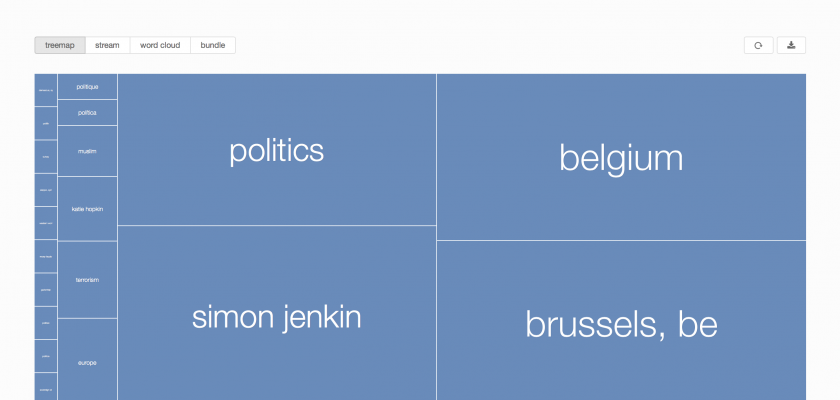Show the bundle view tab
This screenshot has height=400, width=840.
[x=213, y=45]
